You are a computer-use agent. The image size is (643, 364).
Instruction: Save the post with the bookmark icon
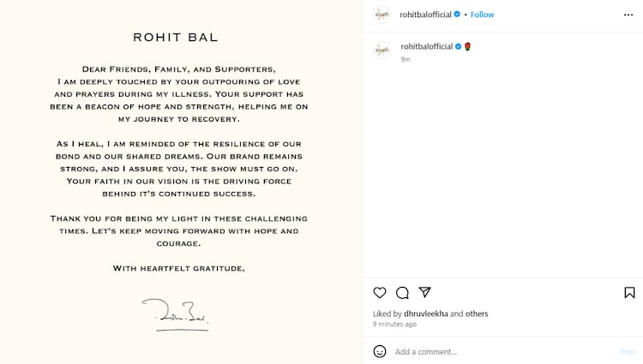(x=629, y=293)
